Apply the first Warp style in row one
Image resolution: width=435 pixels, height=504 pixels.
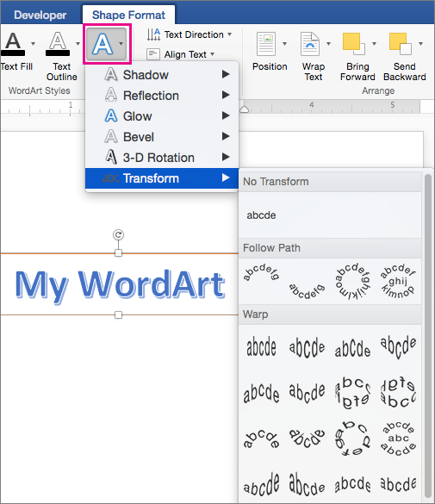(x=261, y=347)
